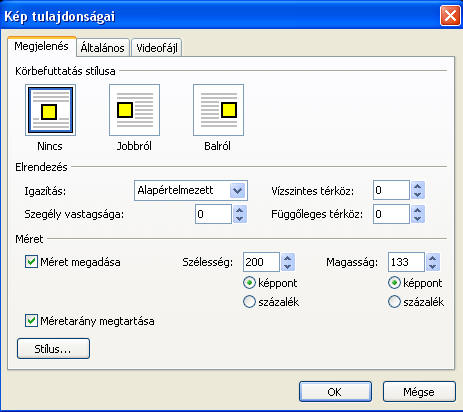Toggle the Méret megadása checkbox
The width and height of the screenshot is (463, 412).
[x=31, y=262]
